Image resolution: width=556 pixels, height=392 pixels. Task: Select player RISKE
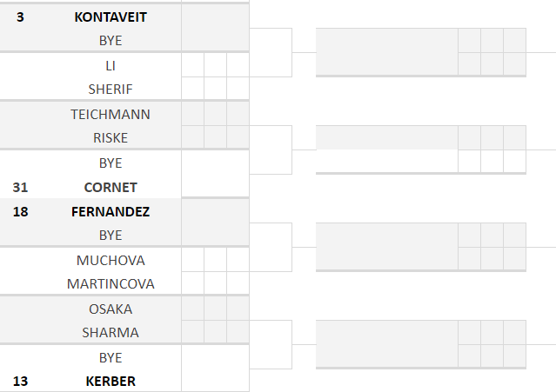pyautogui.click(x=111, y=137)
